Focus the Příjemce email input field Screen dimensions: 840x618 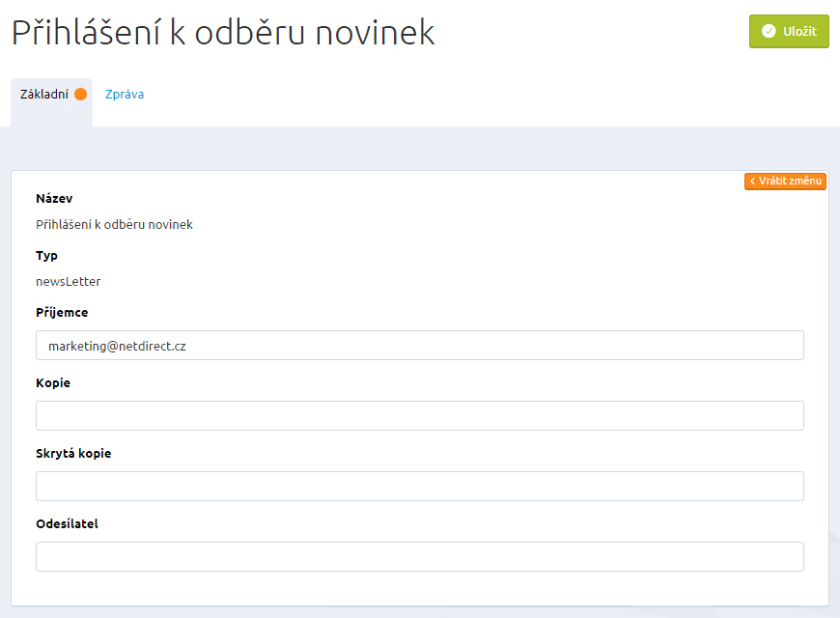[419, 345]
